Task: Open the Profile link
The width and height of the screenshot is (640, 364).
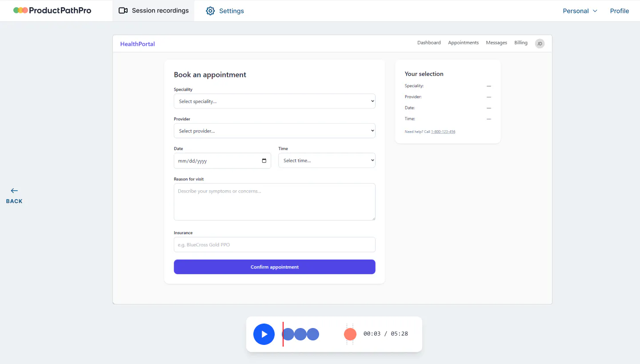Action: [x=620, y=11]
